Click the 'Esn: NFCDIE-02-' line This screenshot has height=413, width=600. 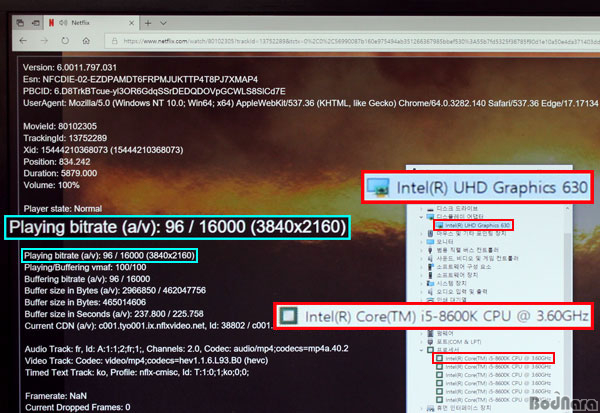click(x=140, y=80)
